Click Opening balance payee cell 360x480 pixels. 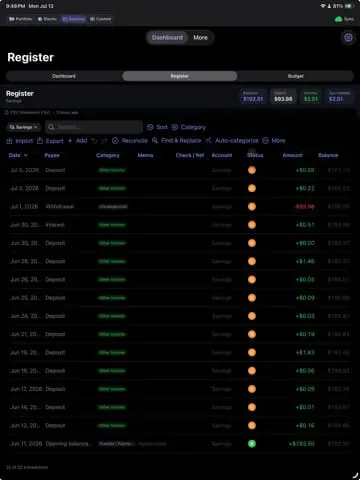pyautogui.click(x=68, y=444)
